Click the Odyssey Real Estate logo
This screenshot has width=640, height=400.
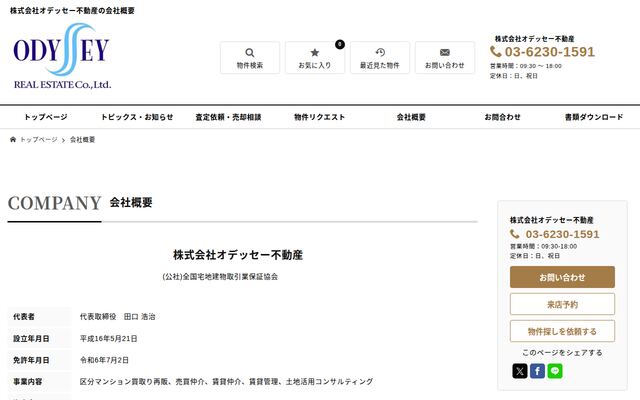click(x=62, y=56)
